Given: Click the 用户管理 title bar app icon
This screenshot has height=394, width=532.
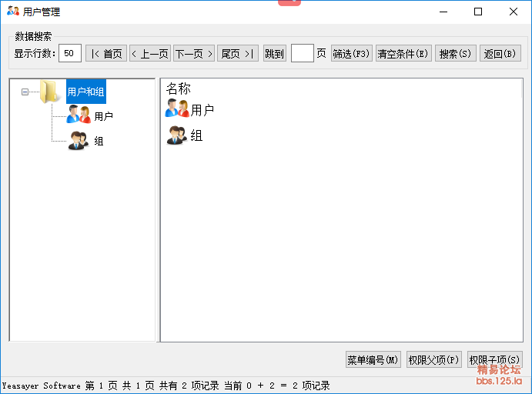Looking at the screenshot, I should click(13, 12).
